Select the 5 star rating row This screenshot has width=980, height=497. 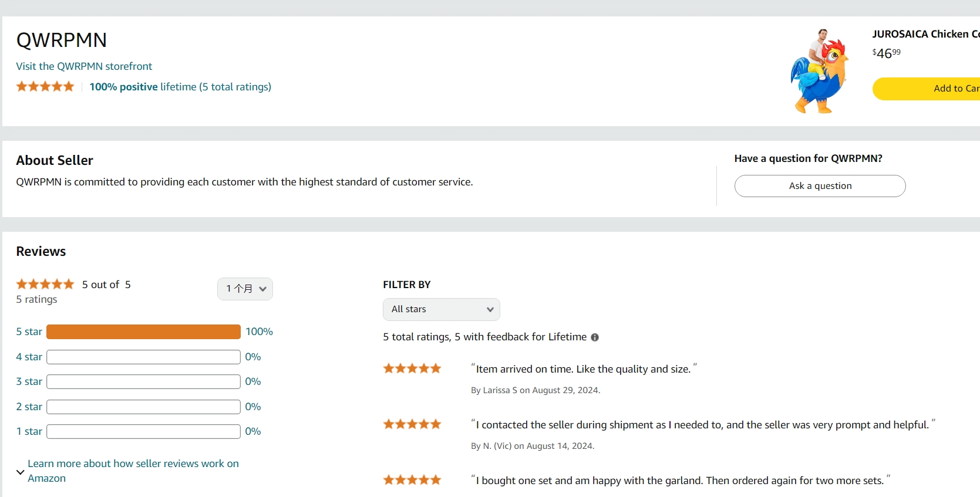(29, 332)
